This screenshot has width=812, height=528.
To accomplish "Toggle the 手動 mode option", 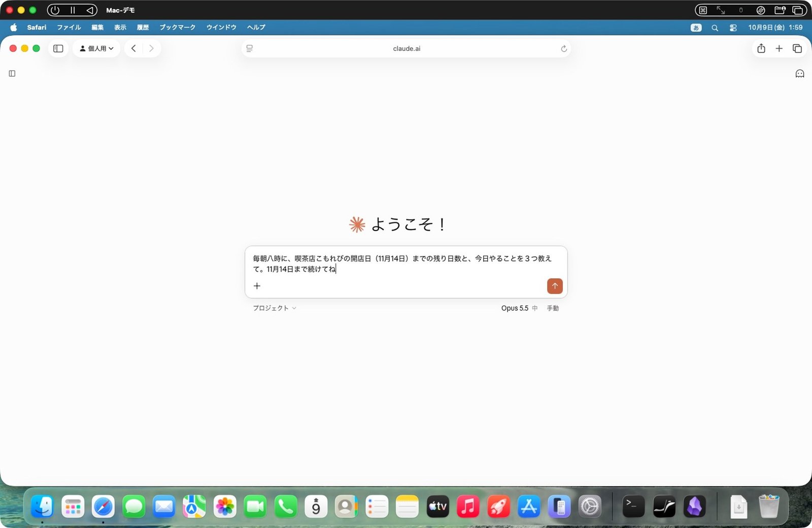I will (553, 308).
